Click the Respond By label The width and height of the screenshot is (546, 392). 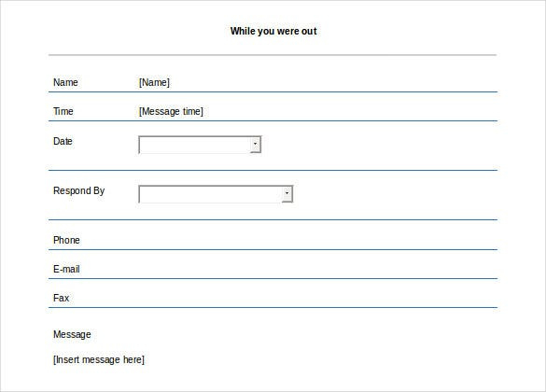pyautogui.click(x=78, y=190)
